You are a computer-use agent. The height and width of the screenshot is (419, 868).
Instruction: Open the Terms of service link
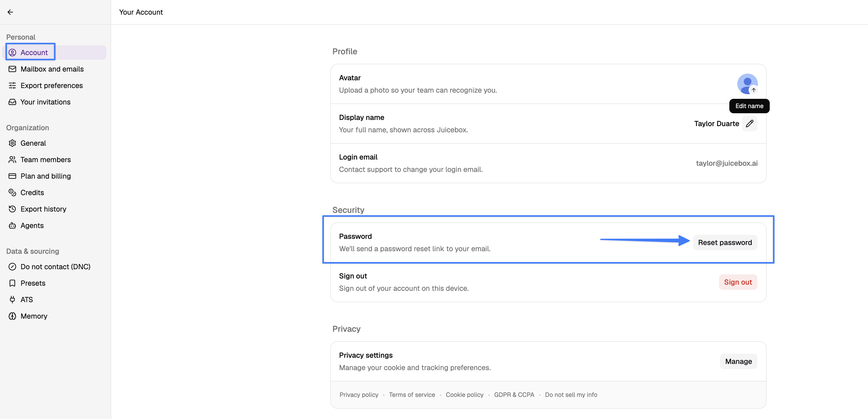(x=412, y=395)
